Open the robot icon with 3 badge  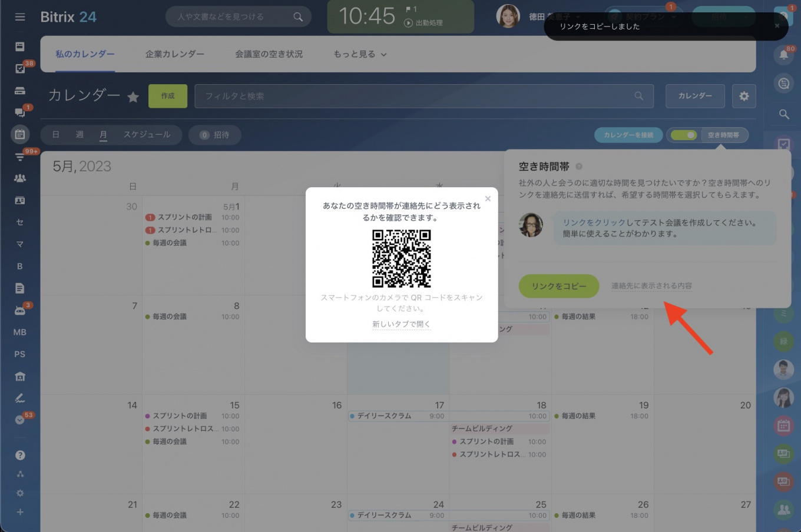pyautogui.click(x=20, y=311)
